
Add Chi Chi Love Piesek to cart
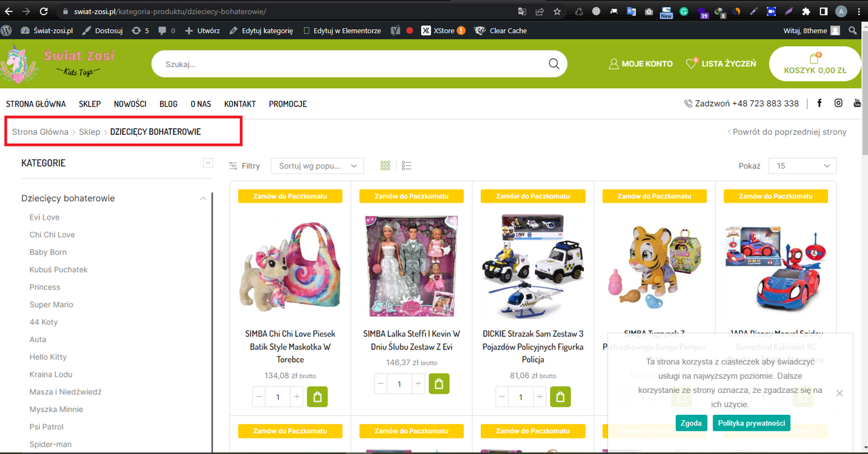point(317,397)
